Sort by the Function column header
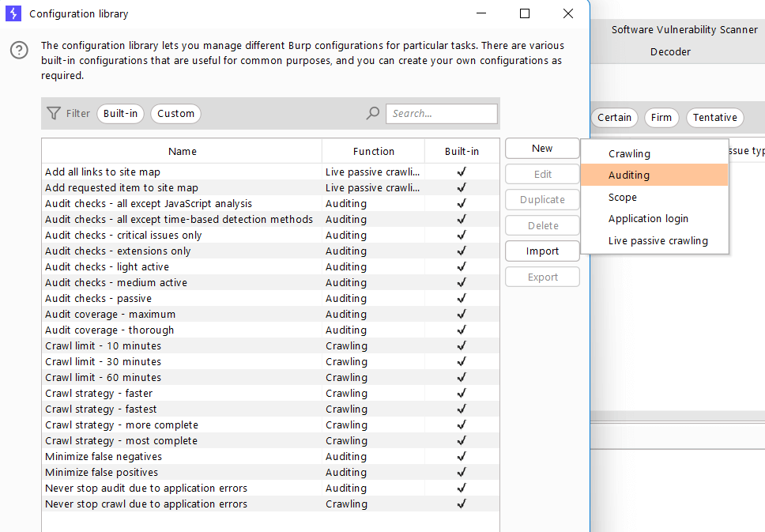This screenshot has height=532, width=765. (x=373, y=151)
